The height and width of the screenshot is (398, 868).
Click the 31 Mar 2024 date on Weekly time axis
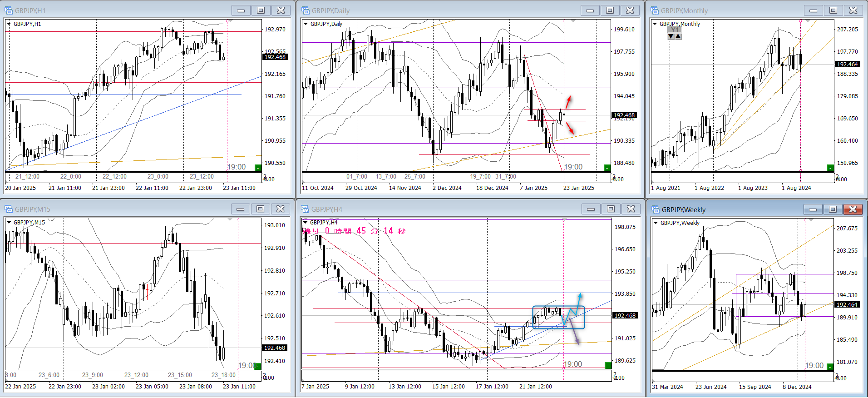[667, 387]
